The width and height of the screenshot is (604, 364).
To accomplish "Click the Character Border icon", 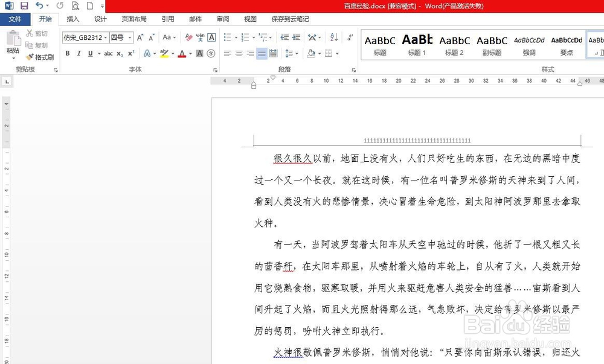I will (211, 37).
